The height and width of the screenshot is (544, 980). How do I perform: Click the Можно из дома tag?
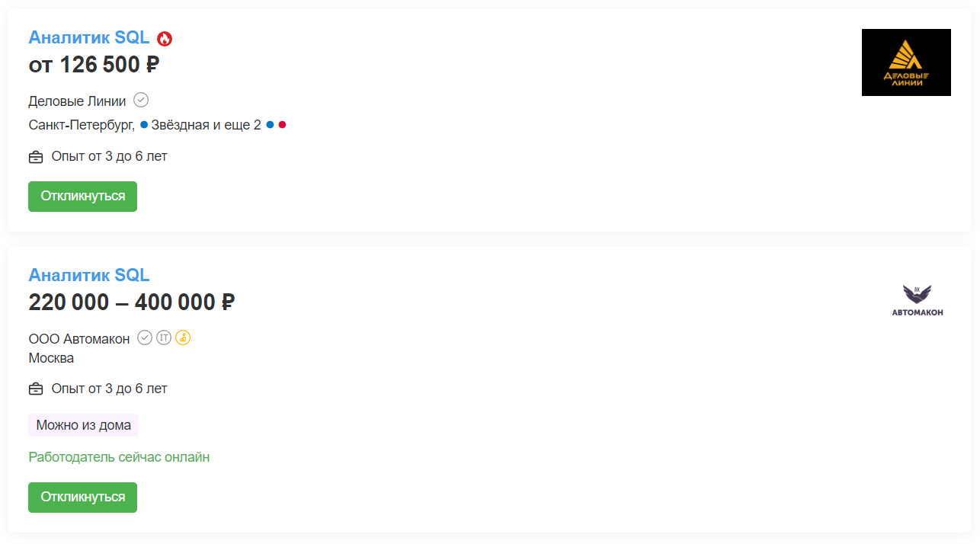pyautogui.click(x=84, y=425)
